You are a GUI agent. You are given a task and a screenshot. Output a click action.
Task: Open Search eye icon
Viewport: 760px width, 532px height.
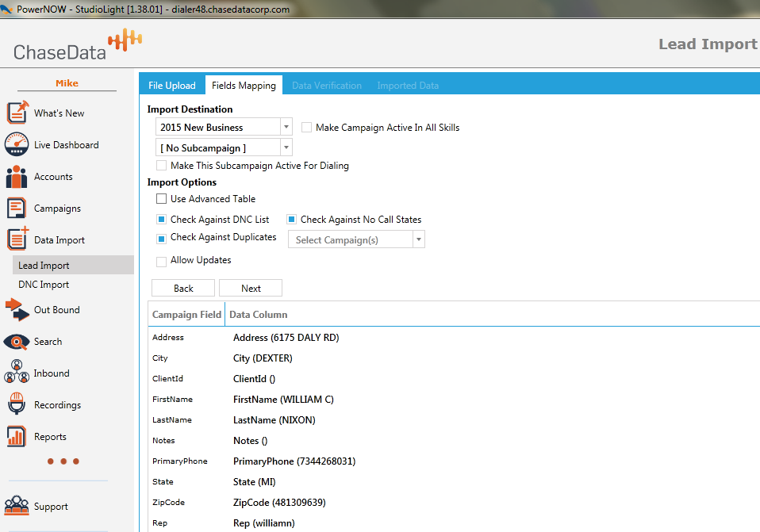(x=17, y=342)
